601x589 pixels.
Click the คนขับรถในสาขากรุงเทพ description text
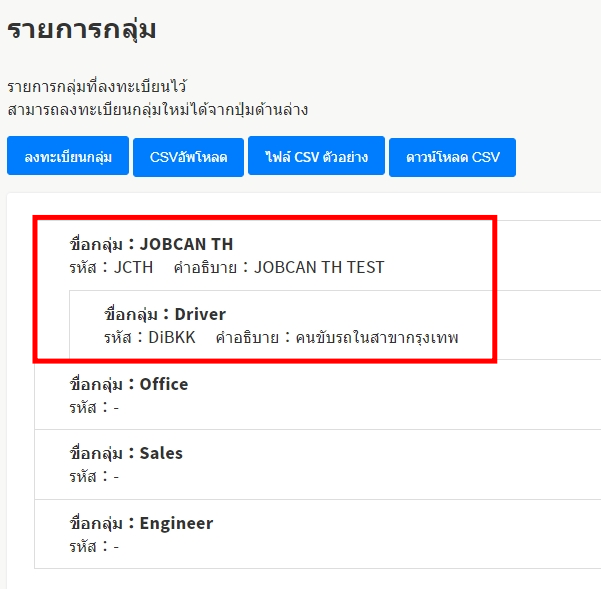376,337
